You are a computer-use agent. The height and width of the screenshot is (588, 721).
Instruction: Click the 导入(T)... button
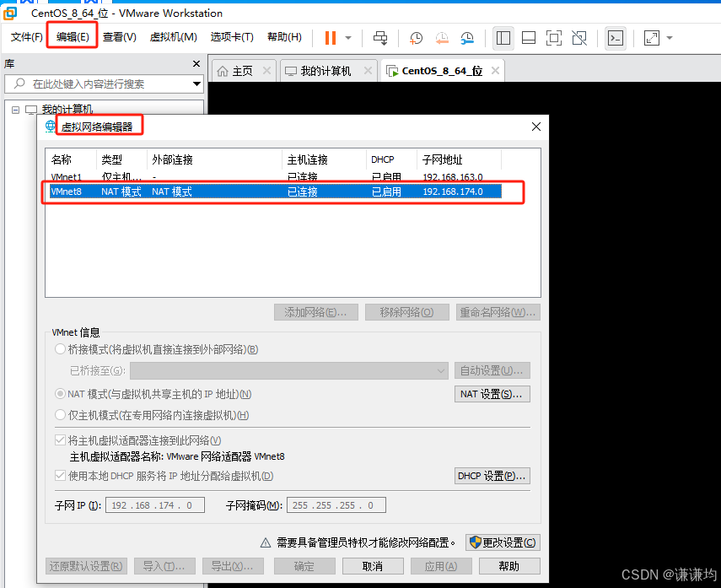(164, 566)
